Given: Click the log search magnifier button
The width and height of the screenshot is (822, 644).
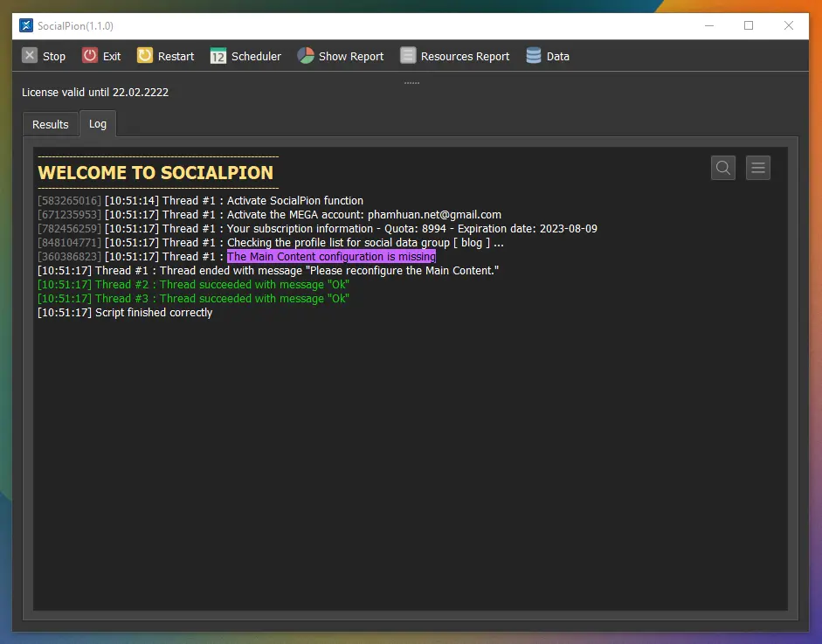Looking at the screenshot, I should click(723, 168).
